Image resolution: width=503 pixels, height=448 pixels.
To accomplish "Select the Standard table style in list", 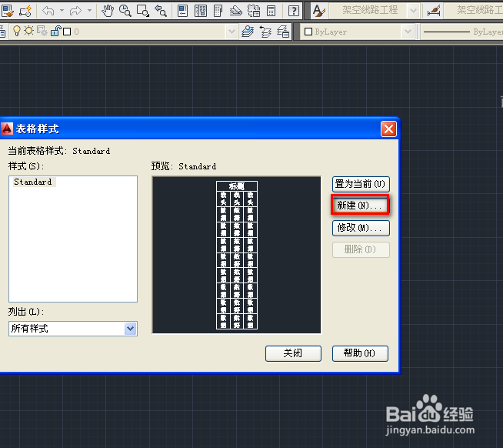I will pyautogui.click(x=33, y=182).
